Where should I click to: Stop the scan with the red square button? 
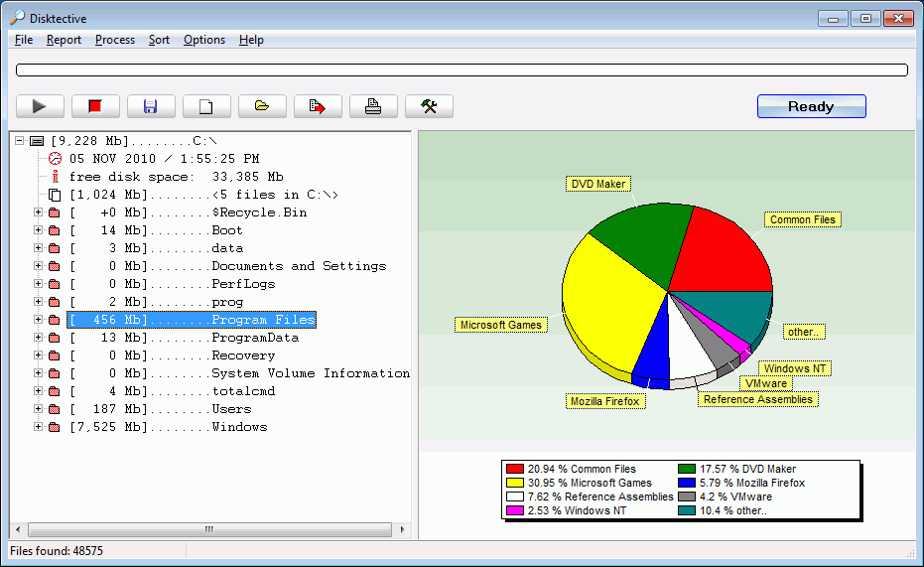click(x=95, y=106)
